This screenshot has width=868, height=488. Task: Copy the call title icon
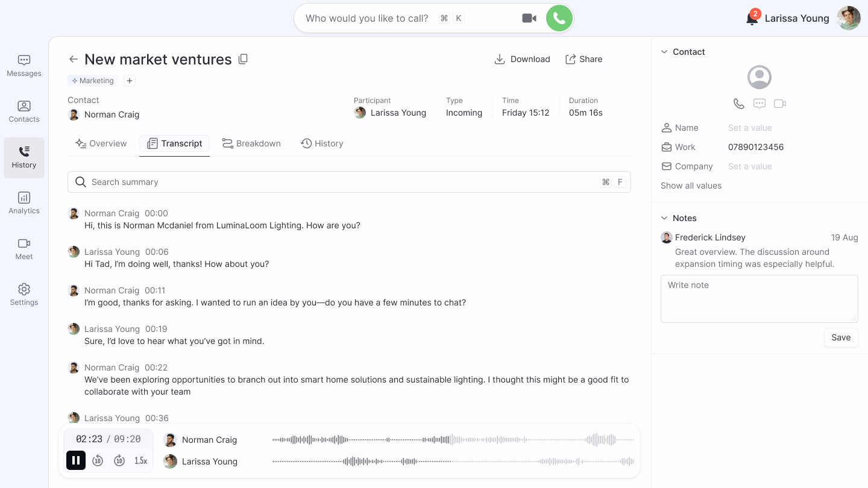(243, 59)
